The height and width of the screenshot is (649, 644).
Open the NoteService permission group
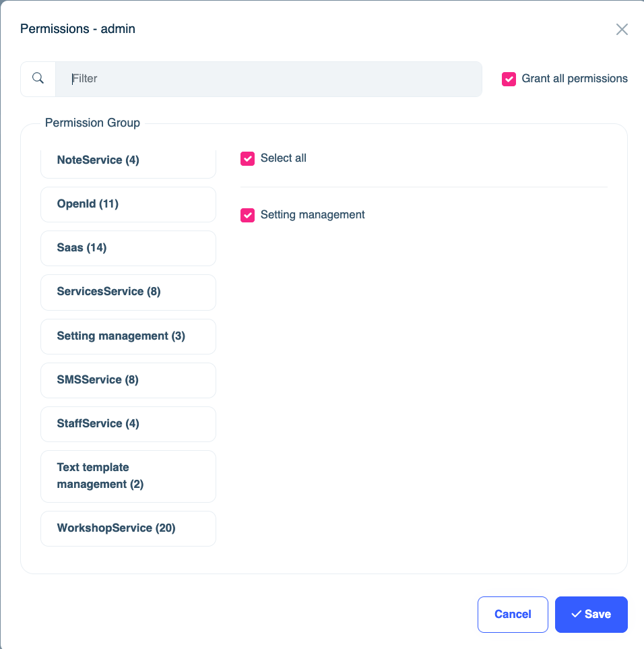point(128,160)
